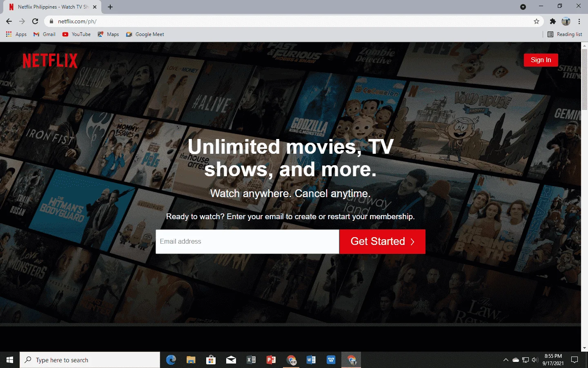Open a new browser tab
588x368 pixels.
click(x=110, y=7)
